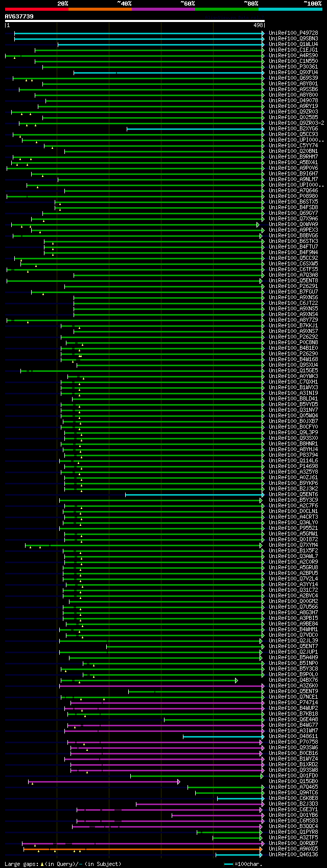This screenshot has width=327, height=868.
Task: Click the UniRef100_C1EJG1 hit label
Action: click(x=293, y=50)
